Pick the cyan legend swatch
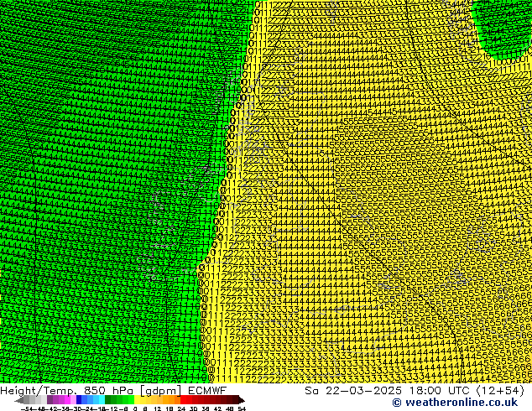 tap(102, 399)
